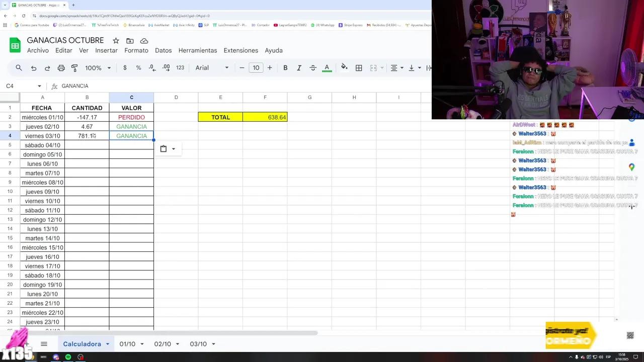Open the horizontal align dropdown
Screen dimensions: 644x362
click(396, 68)
